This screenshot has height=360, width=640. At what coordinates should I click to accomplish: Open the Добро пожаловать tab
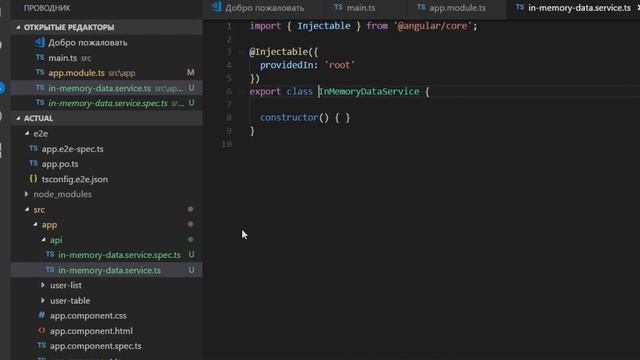264,8
